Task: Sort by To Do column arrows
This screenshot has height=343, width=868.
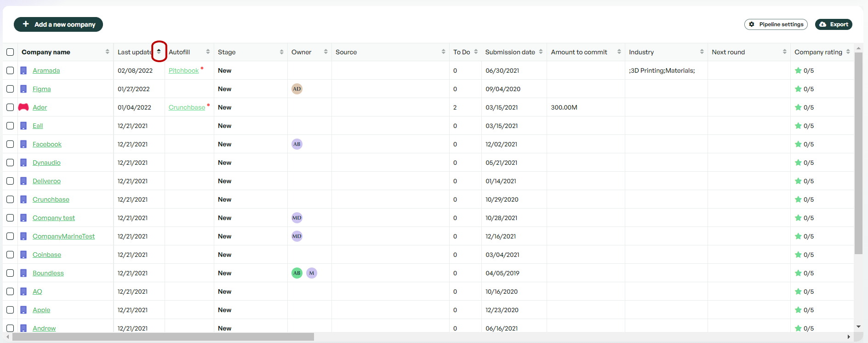Action: pos(476,52)
